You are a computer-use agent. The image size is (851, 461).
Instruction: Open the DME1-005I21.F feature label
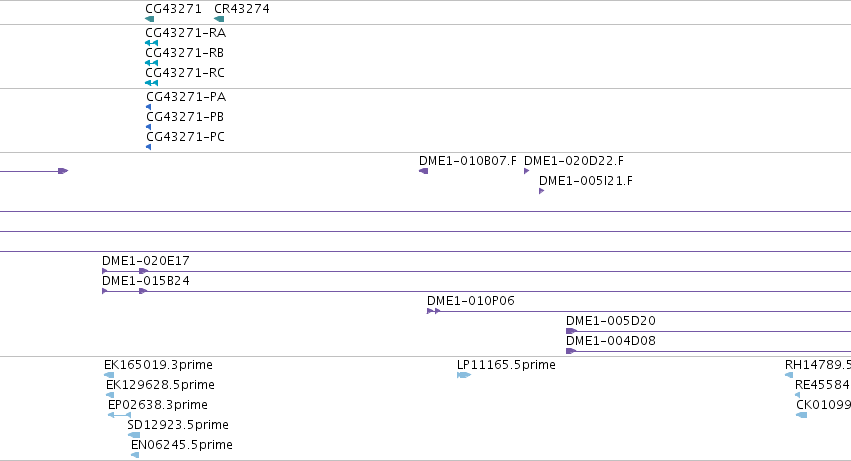click(586, 181)
